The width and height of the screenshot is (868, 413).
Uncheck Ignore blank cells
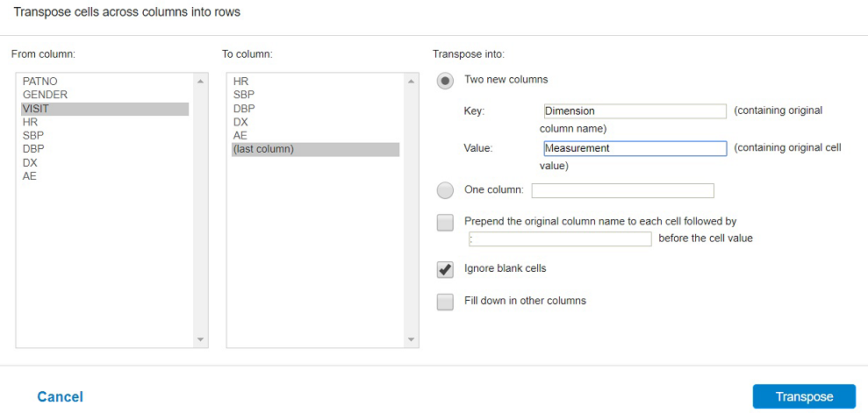(x=446, y=269)
